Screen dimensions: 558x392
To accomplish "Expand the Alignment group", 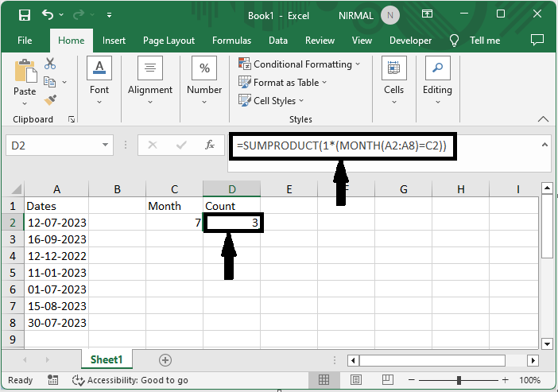I will tap(150, 81).
